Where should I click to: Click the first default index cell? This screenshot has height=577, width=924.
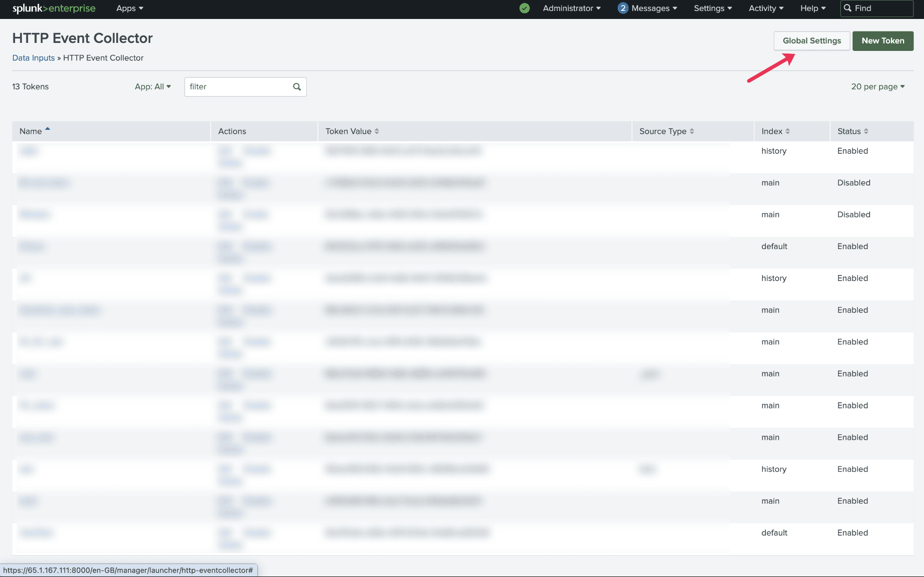point(774,247)
